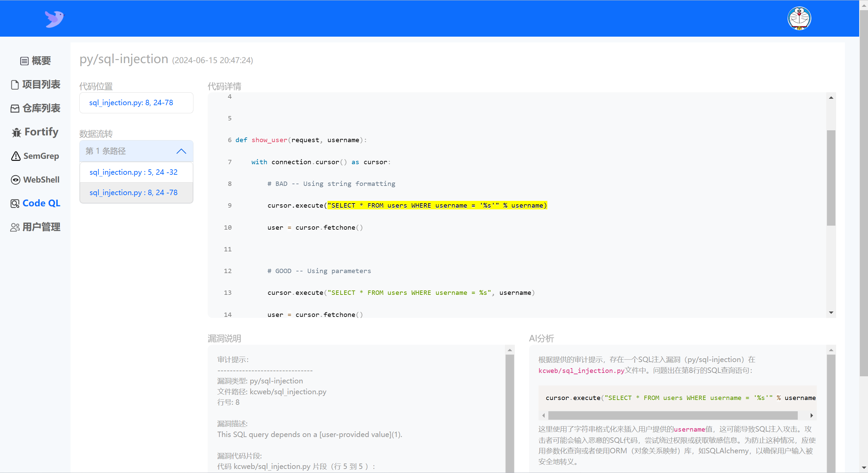
Task: Open code location sql_injection.py: 8, 24-78
Action: point(131,103)
